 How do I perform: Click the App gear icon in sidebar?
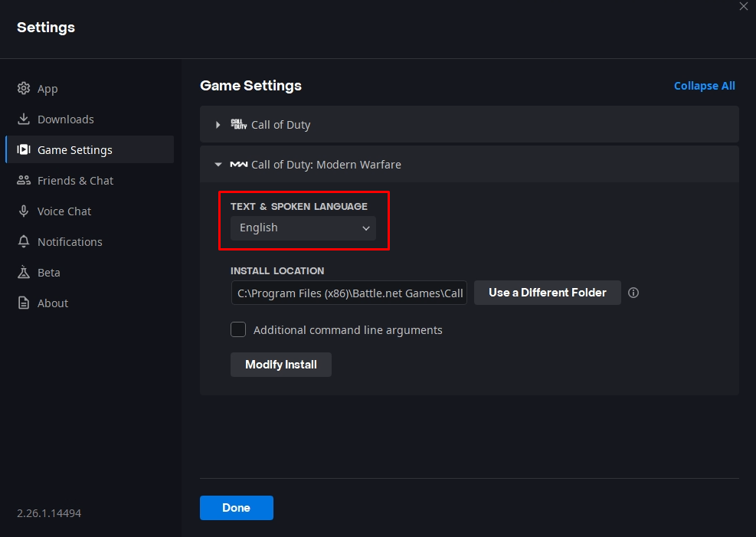click(x=24, y=88)
